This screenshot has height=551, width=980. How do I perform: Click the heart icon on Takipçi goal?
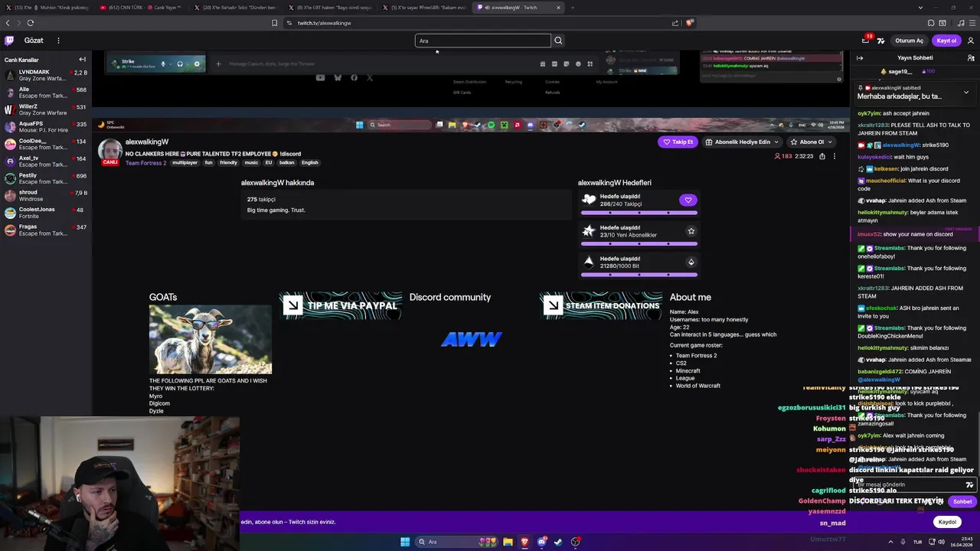coord(688,201)
